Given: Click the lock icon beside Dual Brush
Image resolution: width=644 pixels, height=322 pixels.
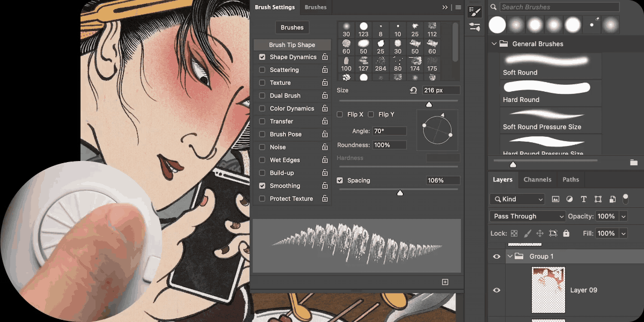Looking at the screenshot, I should coord(325,96).
